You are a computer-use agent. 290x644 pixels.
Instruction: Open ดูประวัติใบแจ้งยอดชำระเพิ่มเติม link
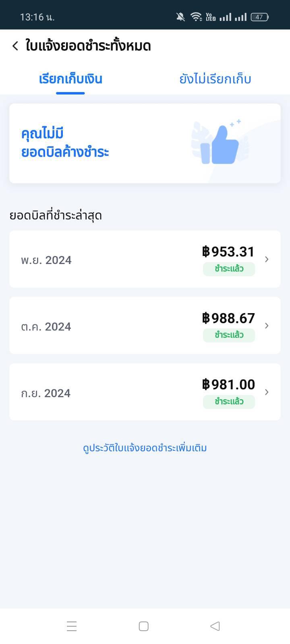click(145, 448)
